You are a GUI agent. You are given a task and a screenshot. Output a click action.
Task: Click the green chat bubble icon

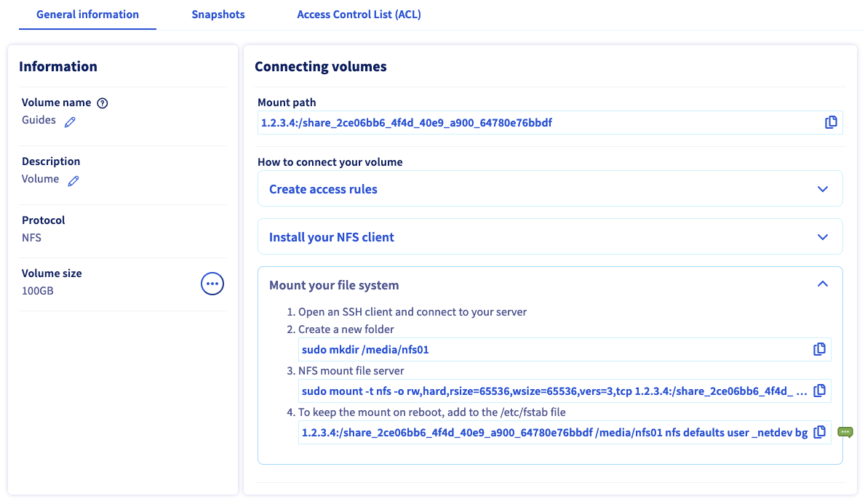[x=845, y=432]
